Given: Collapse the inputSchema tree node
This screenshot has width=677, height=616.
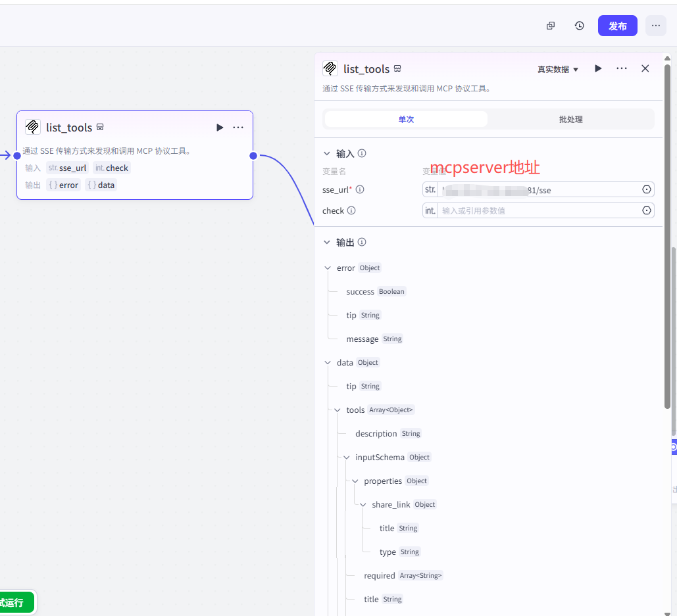Looking at the screenshot, I should coord(347,457).
